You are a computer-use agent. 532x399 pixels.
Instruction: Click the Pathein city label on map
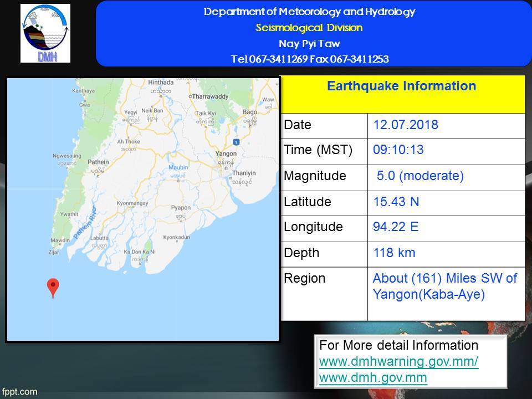click(99, 162)
